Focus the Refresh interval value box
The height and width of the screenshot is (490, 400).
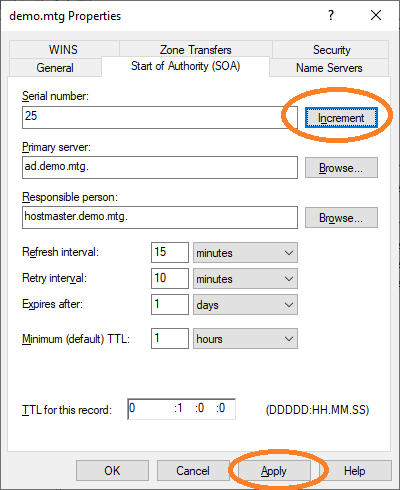[x=170, y=252]
